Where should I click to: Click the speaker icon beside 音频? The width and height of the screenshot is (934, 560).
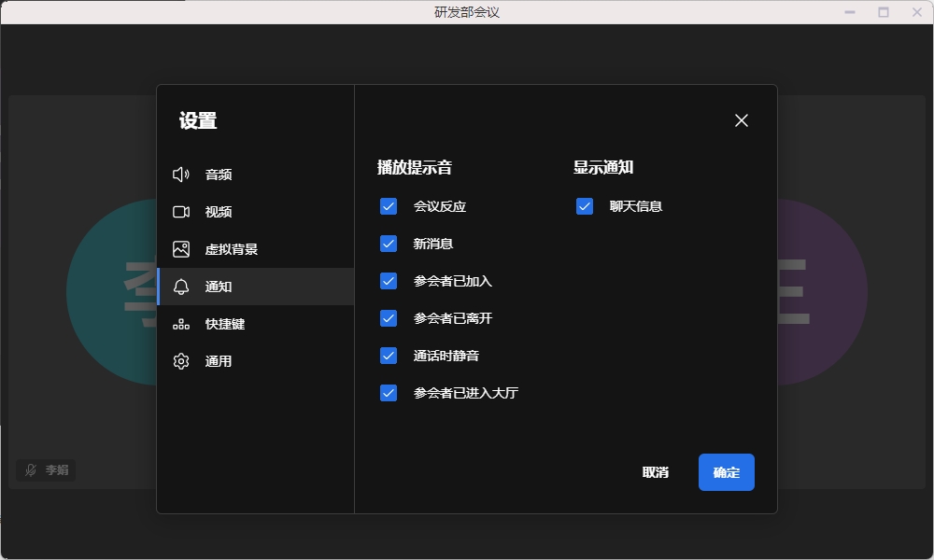pyautogui.click(x=181, y=175)
